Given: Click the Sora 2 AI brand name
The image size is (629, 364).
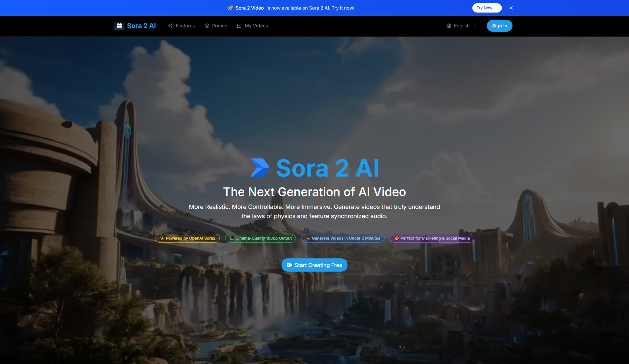Looking at the screenshot, I should click(x=141, y=26).
